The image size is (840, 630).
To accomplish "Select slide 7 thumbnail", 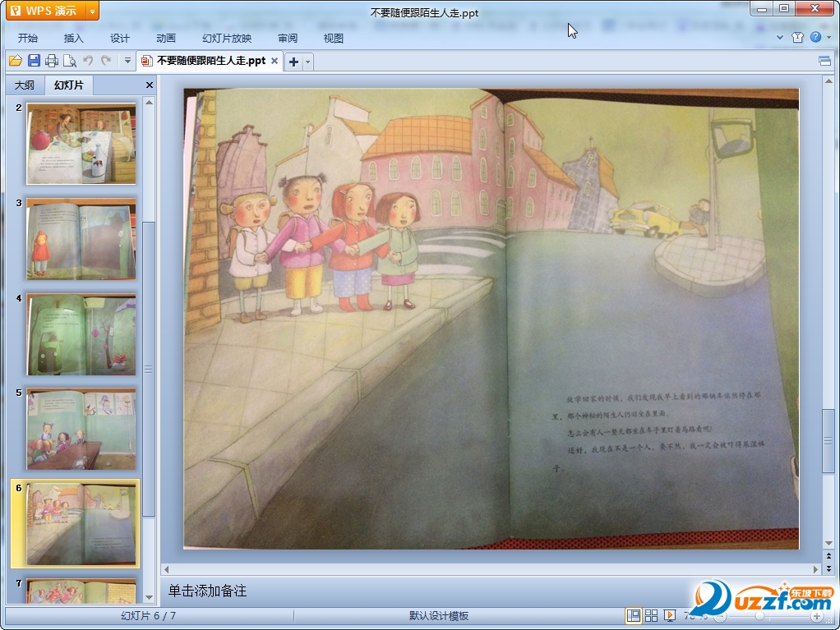I will (81, 591).
